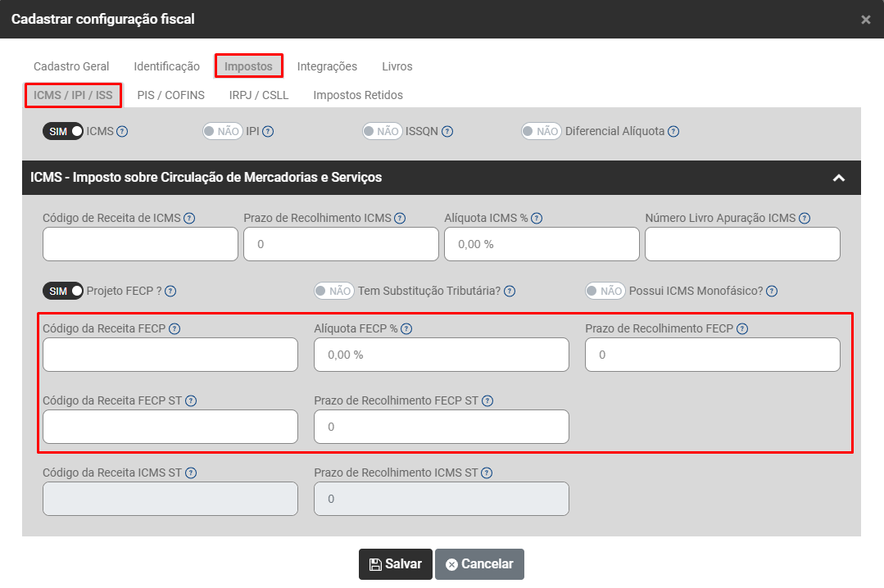Open help for Prazo de Recolhimento FECP
884x588 pixels.
point(742,328)
